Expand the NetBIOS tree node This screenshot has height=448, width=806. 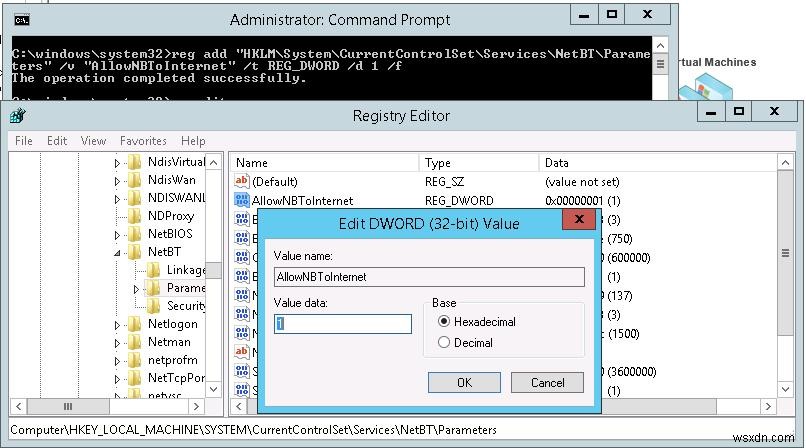coord(117,235)
